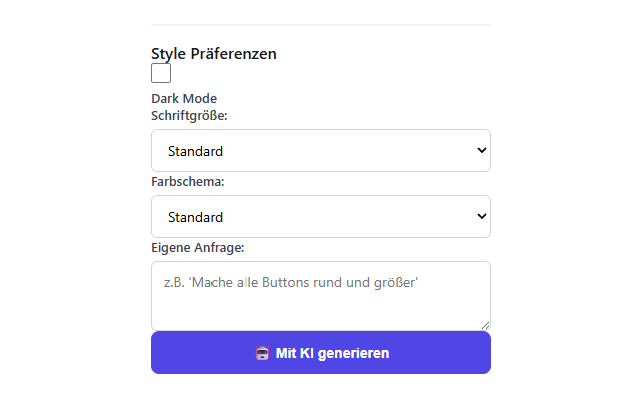Viewport: 640px width, 400px height.
Task: Enable the Dark Mode checkbox
Action: pyautogui.click(x=161, y=73)
